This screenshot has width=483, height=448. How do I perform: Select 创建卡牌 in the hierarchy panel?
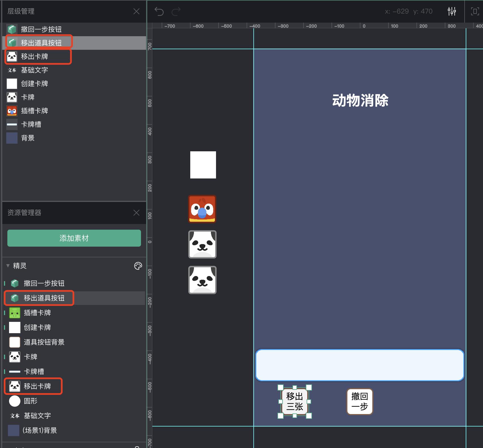(35, 83)
